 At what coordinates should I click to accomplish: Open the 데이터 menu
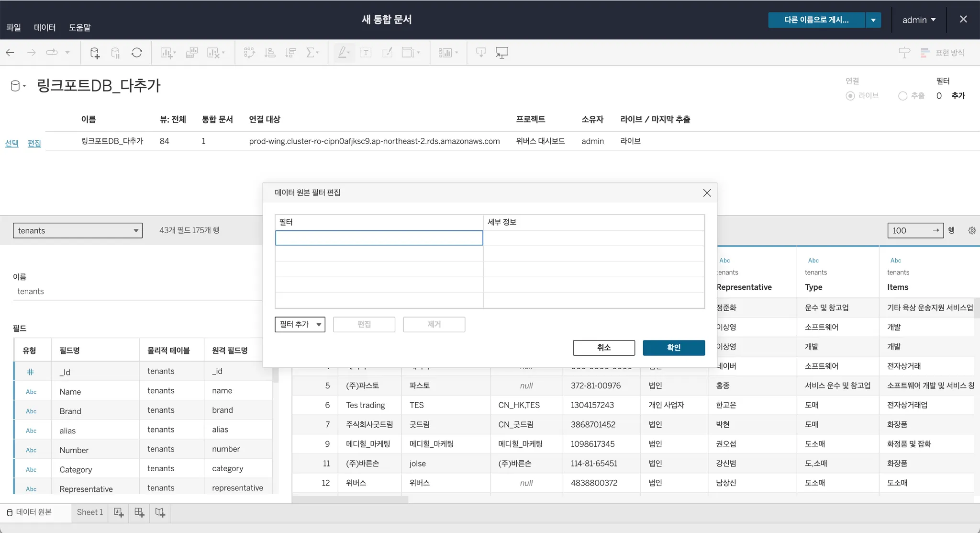click(45, 27)
